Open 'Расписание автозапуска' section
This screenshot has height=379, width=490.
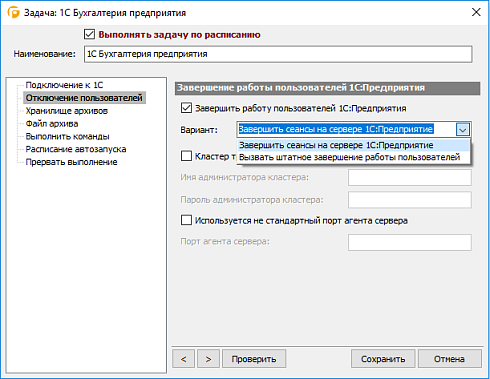76,149
